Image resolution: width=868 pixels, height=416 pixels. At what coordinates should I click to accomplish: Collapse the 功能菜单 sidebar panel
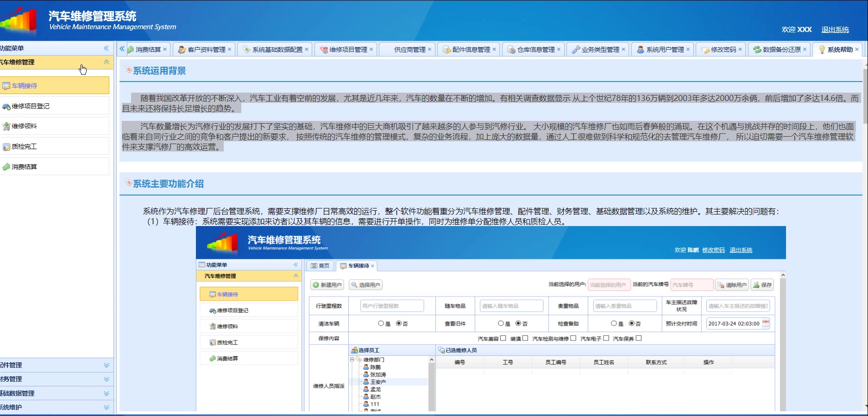106,48
